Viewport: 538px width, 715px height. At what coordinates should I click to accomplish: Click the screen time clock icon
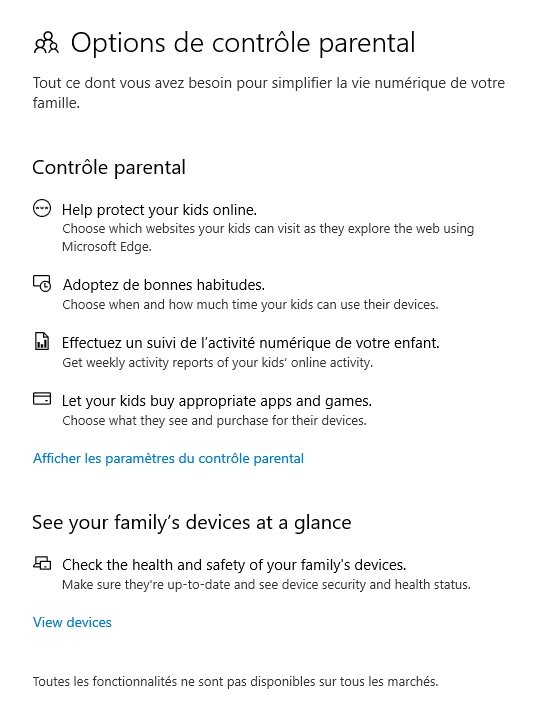click(x=42, y=283)
